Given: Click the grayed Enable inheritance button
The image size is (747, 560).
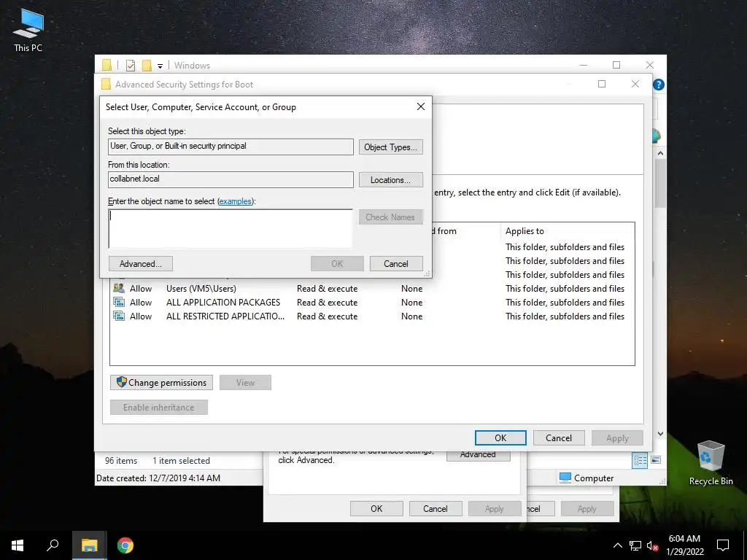Looking at the screenshot, I should click(x=158, y=407).
